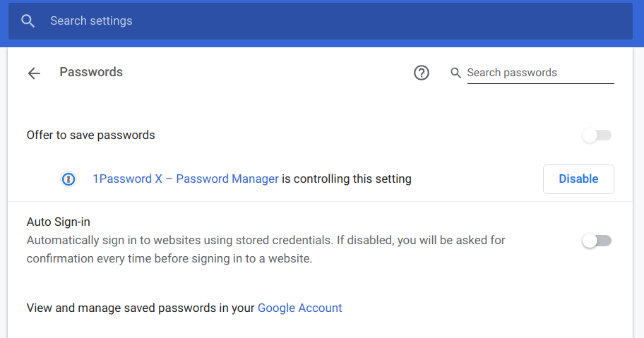Click the magnifier icon next to Search passwords
Image resolution: width=644 pixels, height=338 pixels.
[456, 73]
